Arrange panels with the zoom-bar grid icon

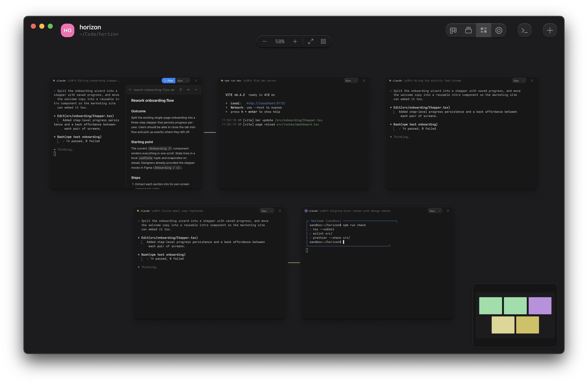pos(323,42)
